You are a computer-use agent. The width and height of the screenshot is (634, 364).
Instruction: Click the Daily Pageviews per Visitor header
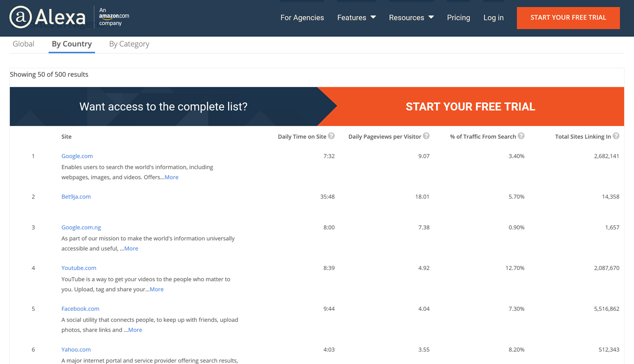(x=385, y=136)
